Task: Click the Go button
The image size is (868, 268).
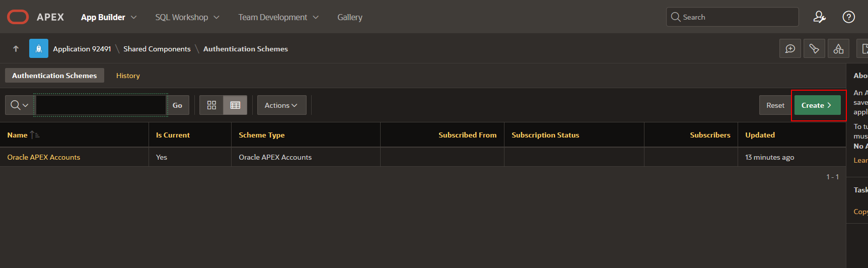Action: (178, 105)
